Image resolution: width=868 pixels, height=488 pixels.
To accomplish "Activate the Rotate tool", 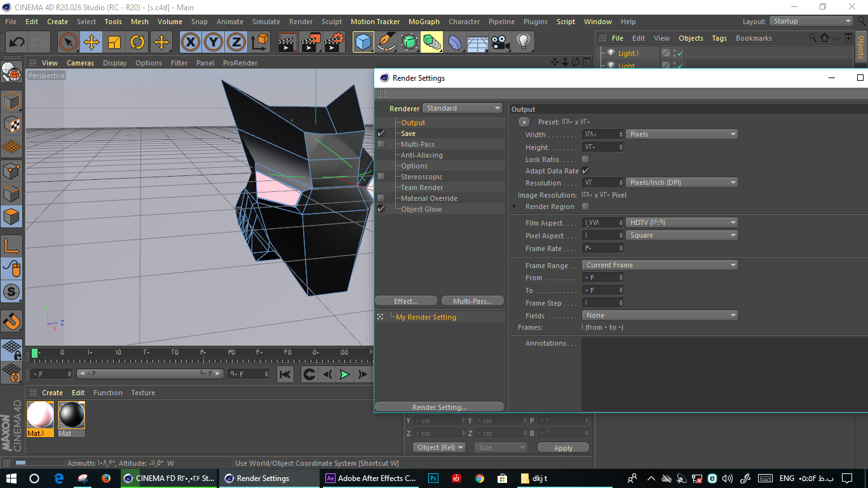I will 137,43.
